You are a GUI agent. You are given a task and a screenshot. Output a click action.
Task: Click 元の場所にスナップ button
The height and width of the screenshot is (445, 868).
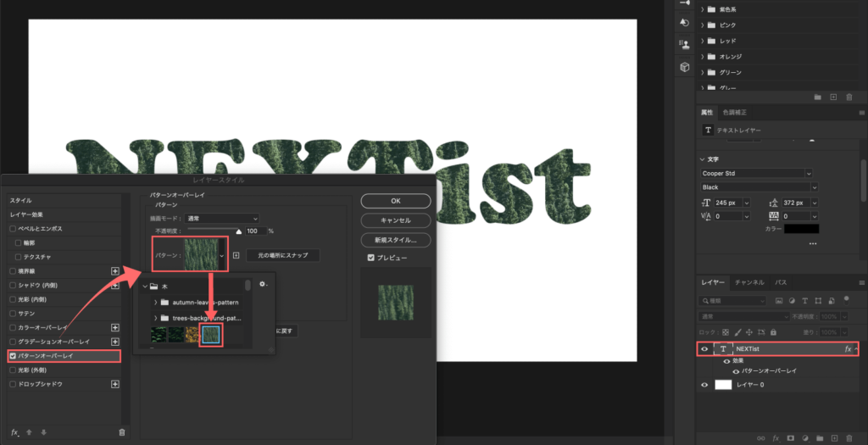pos(283,256)
